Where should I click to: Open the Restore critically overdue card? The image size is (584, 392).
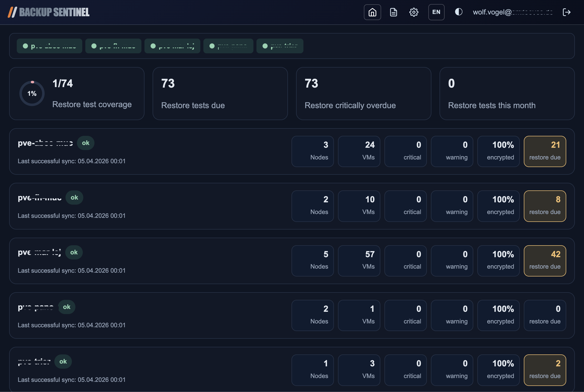click(363, 93)
